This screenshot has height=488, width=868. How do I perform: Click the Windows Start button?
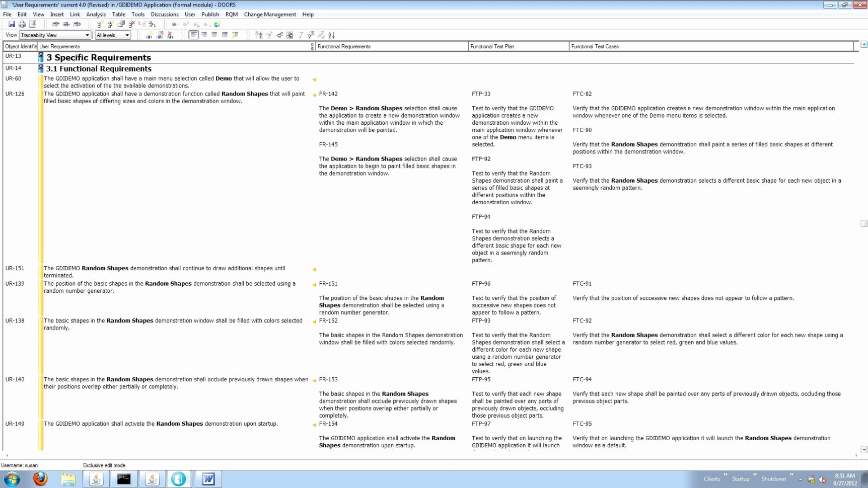[12, 478]
